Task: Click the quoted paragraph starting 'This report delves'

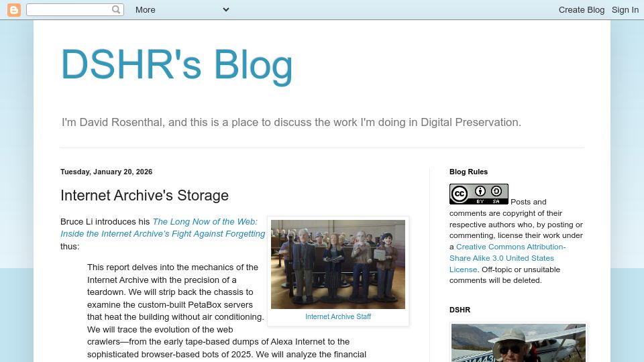Action: coord(226,310)
